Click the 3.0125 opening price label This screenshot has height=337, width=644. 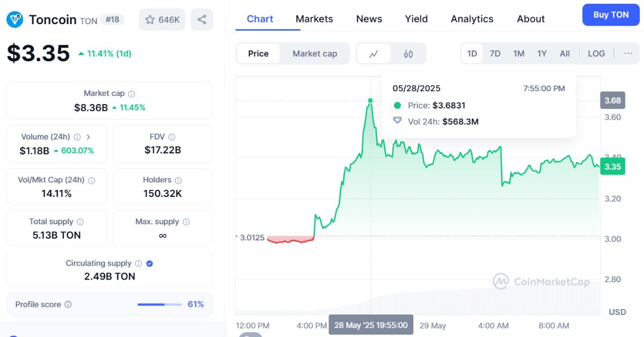click(252, 238)
